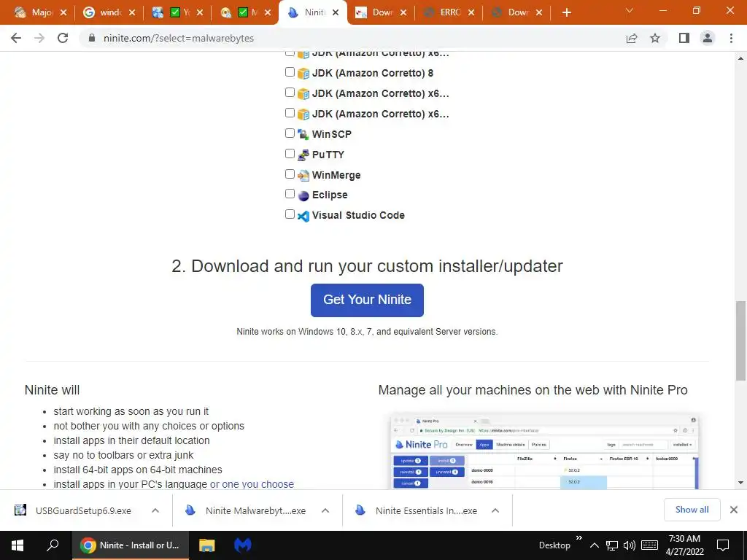This screenshot has height=560, width=747.
Task: Click the Eclipse label text
Action: [x=330, y=195]
